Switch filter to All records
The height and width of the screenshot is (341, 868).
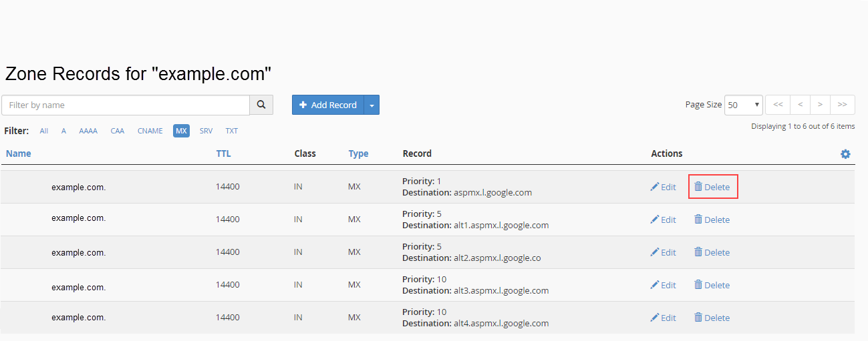tap(44, 131)
